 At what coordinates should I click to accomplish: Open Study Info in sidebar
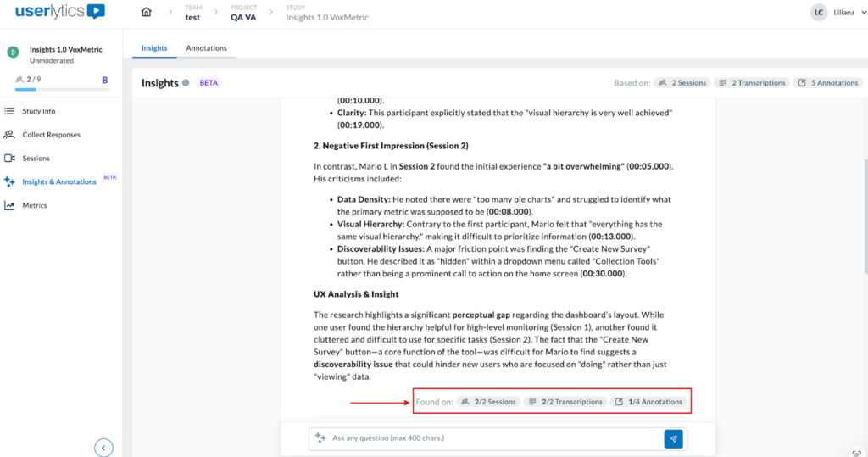point(38,111)
